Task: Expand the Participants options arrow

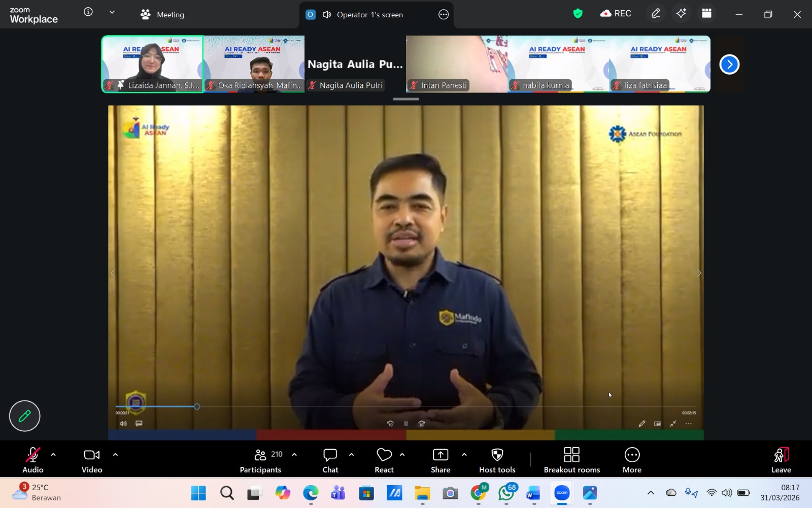Action: [294, 455]
